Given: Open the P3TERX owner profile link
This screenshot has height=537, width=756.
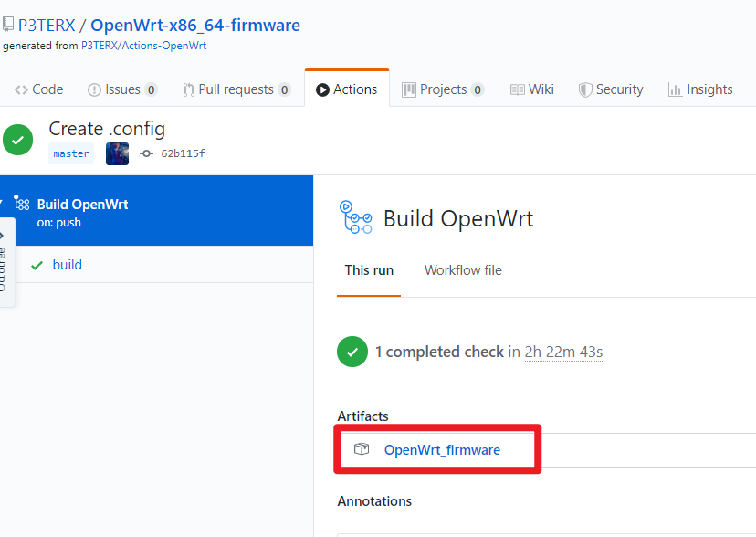Looking at the screenshot, I should pos(47,25).
